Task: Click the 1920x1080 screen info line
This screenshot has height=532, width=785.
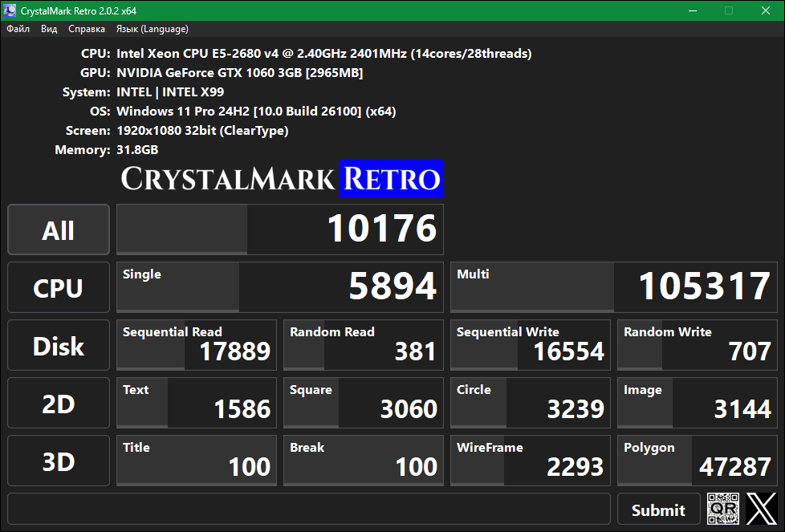Action: [x=202, y=131]
